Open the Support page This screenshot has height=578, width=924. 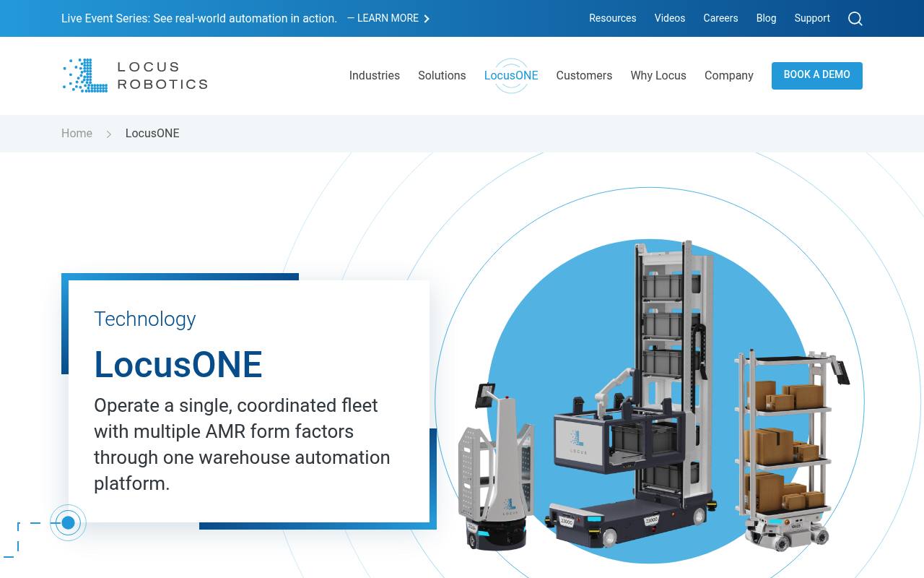tap(812, 18)
